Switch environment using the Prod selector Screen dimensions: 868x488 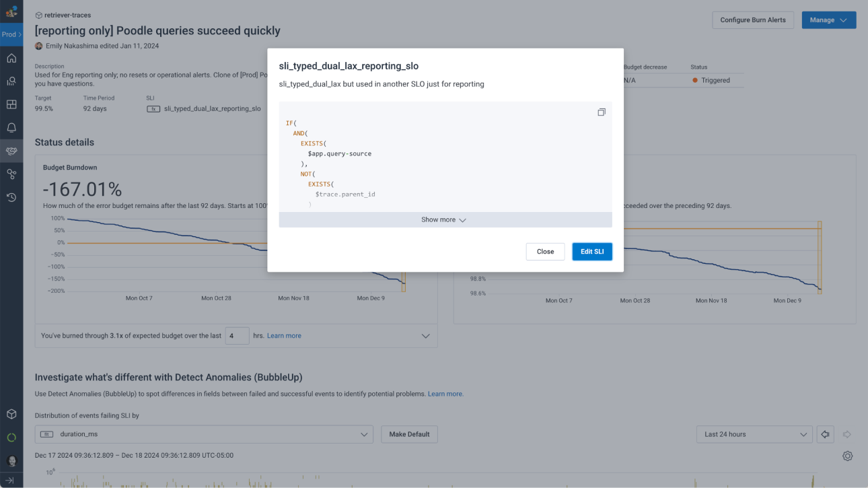pyautogui.click(x=11, y=34)
